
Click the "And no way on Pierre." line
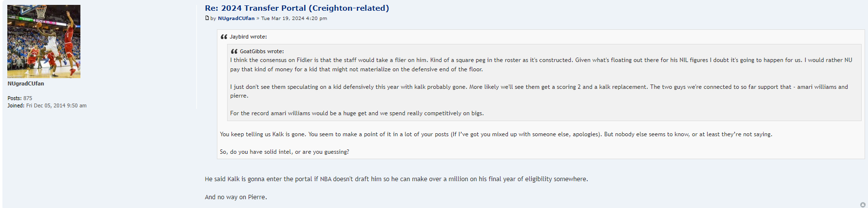point(236,197)
